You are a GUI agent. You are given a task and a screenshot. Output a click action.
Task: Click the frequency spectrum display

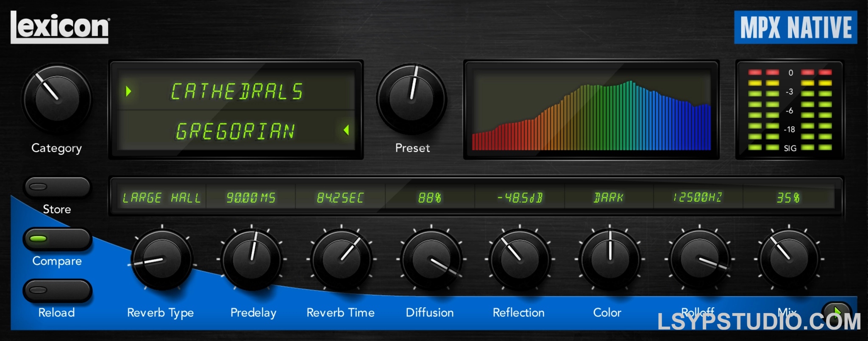point(592,110)
